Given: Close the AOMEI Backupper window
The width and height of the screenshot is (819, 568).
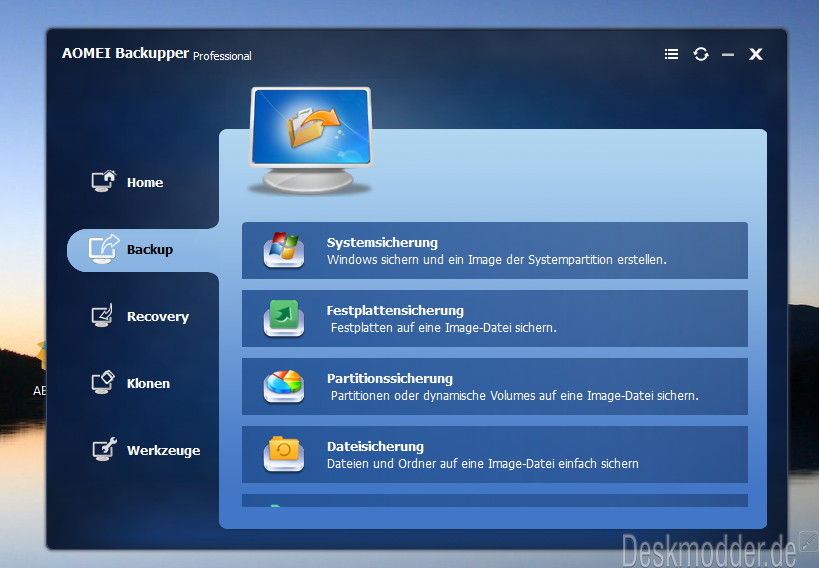Looking at the screenshot, I should coord(755,54).
